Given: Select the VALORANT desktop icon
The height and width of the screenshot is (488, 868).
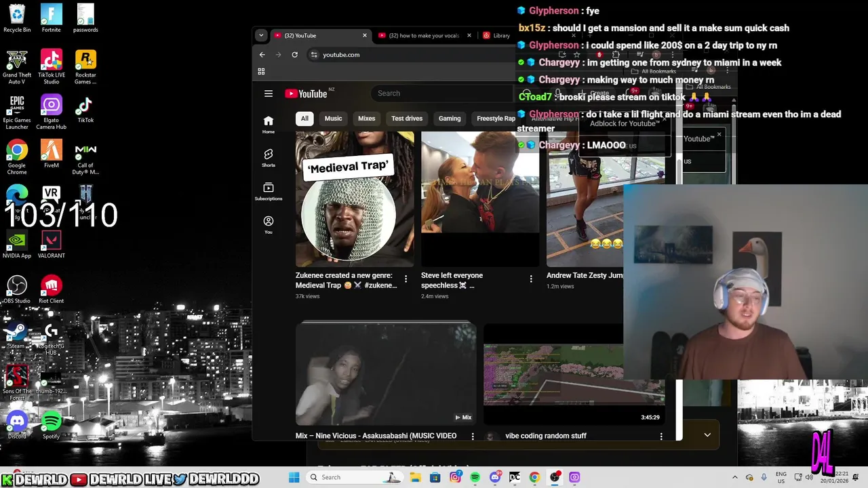Looking at the screenshot, I should (x=51, y=245).
